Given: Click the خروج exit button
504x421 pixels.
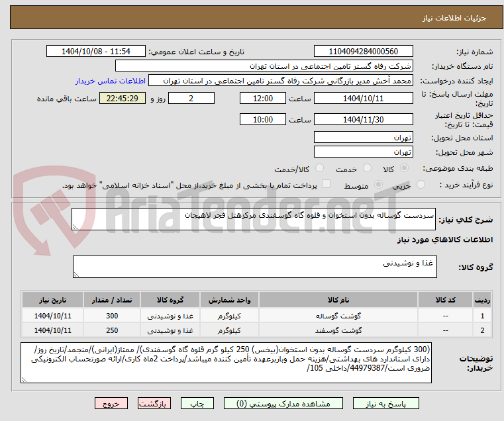Looking at the screenshot, I should point(111,403).
